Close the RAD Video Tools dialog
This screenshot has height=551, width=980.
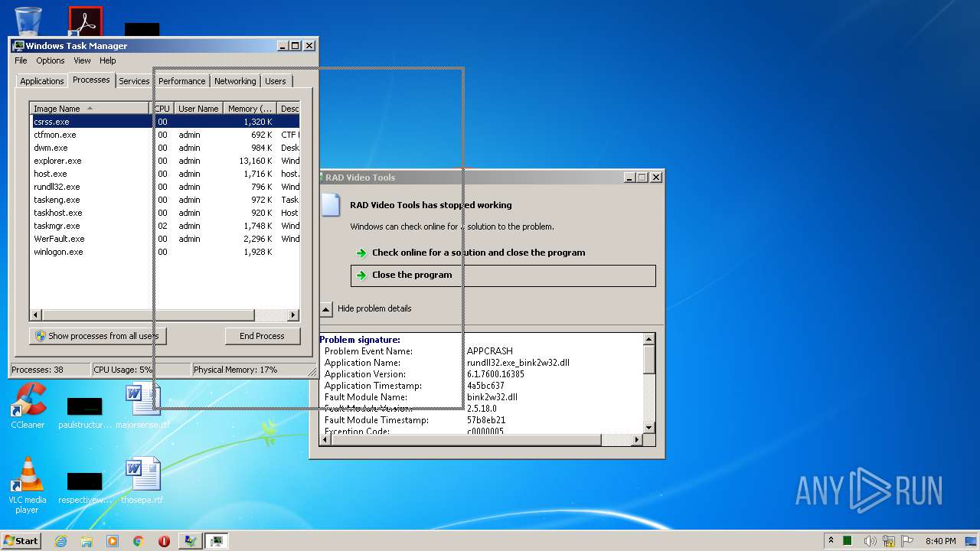656,178
